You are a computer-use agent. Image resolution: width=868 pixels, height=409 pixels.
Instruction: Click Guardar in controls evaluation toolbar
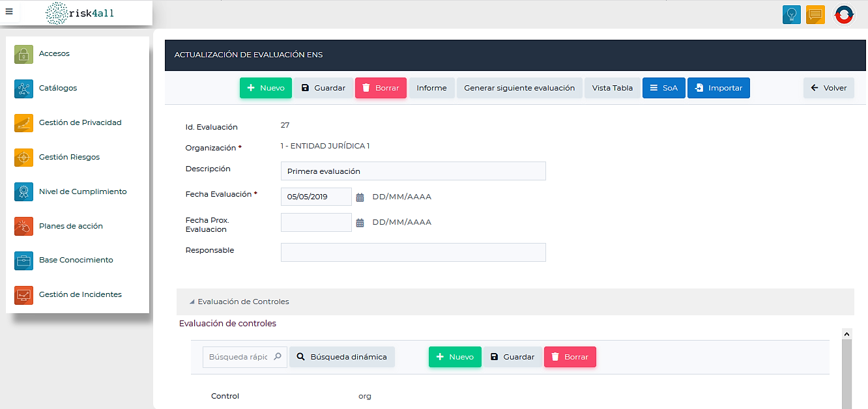click(513, 357)
